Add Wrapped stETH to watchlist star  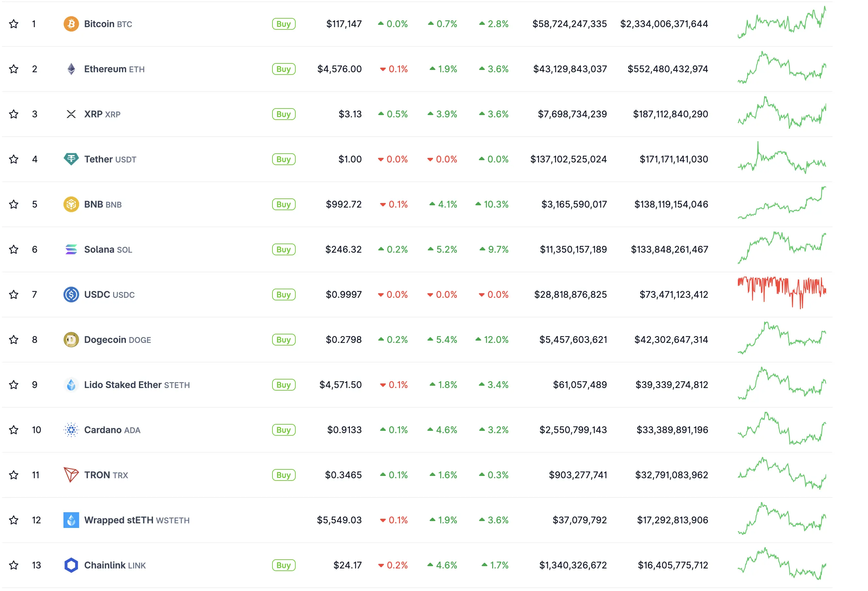[x=14, y=520]
